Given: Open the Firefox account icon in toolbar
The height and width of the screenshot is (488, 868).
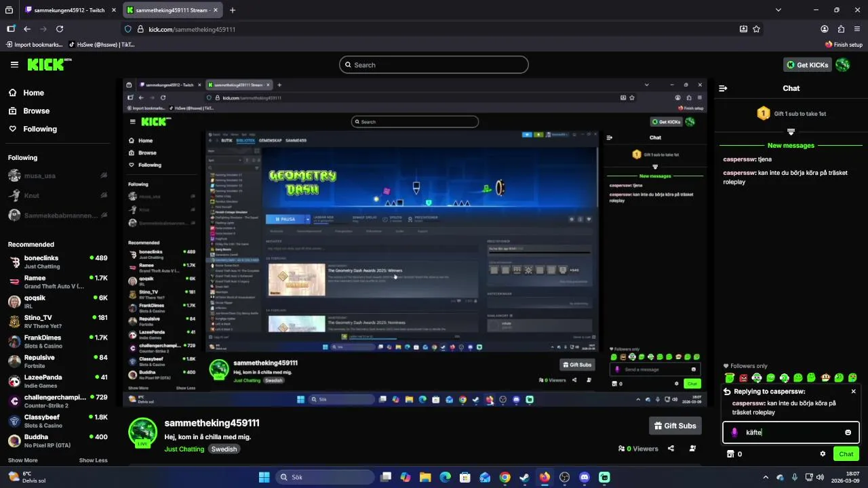Looking at the screenshot, I should 825,29.
